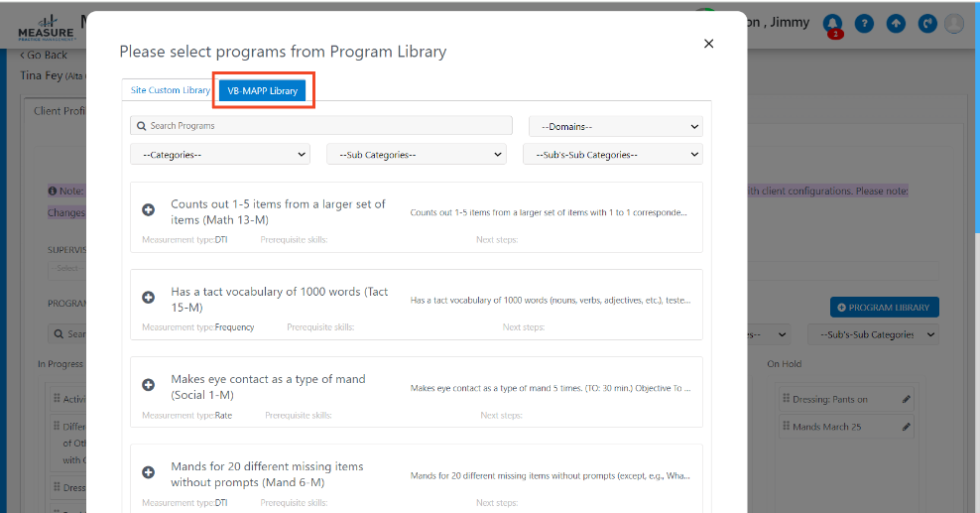
Task: Click the magnifier icon in Search Programs
Action: coord(142,126)
